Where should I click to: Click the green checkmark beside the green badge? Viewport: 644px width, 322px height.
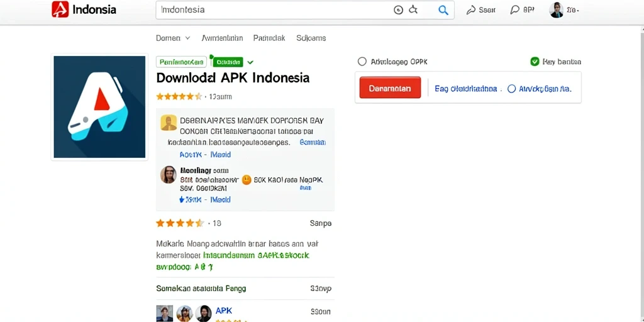[x=250, y=62]
